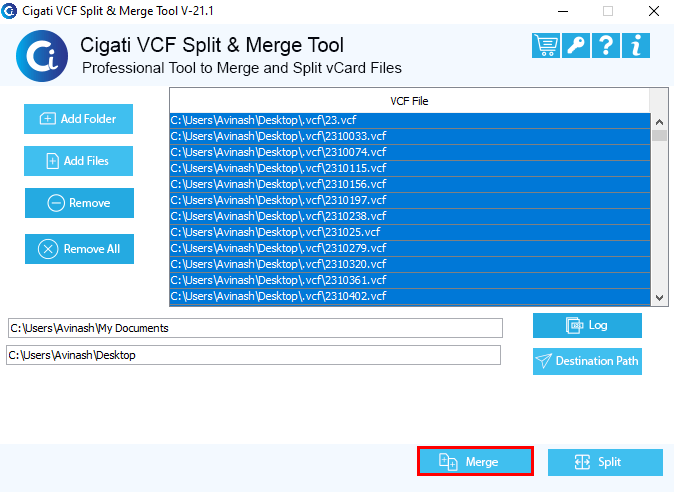The width and height of the screenshot is (674, 492).
Task: Select the 231025.vcf row
Action: 410,232
